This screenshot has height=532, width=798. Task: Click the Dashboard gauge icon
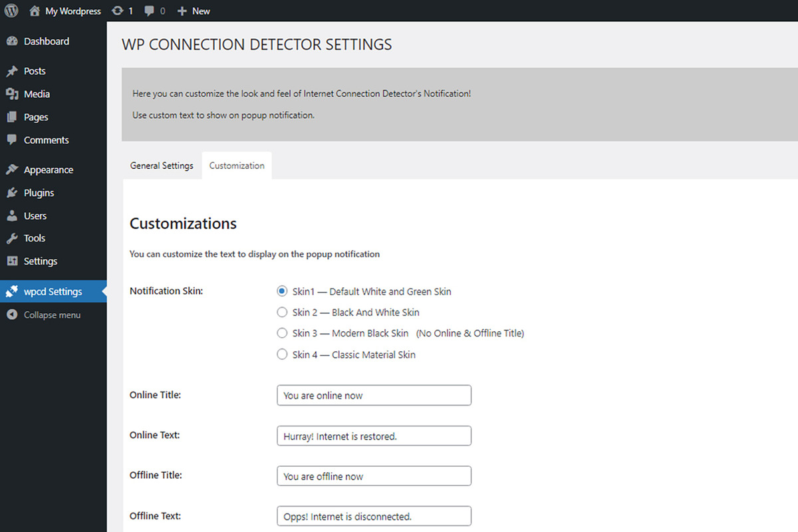click(12, 41)
